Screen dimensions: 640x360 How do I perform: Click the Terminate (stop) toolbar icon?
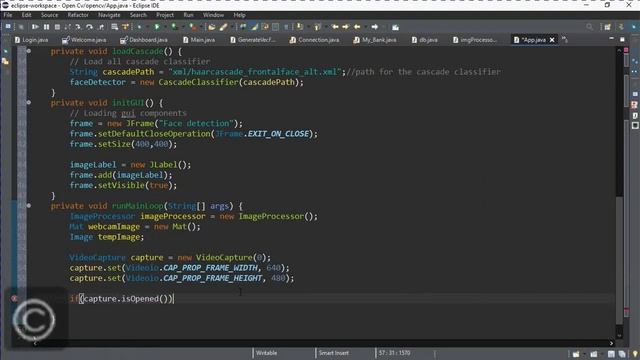pos(57,27)
